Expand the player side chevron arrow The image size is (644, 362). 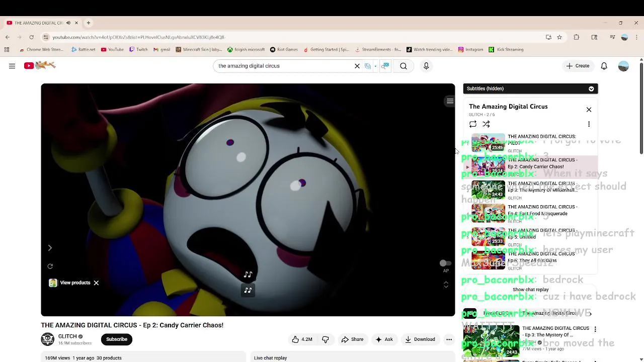pyautogui.click(x=50, y=248)
